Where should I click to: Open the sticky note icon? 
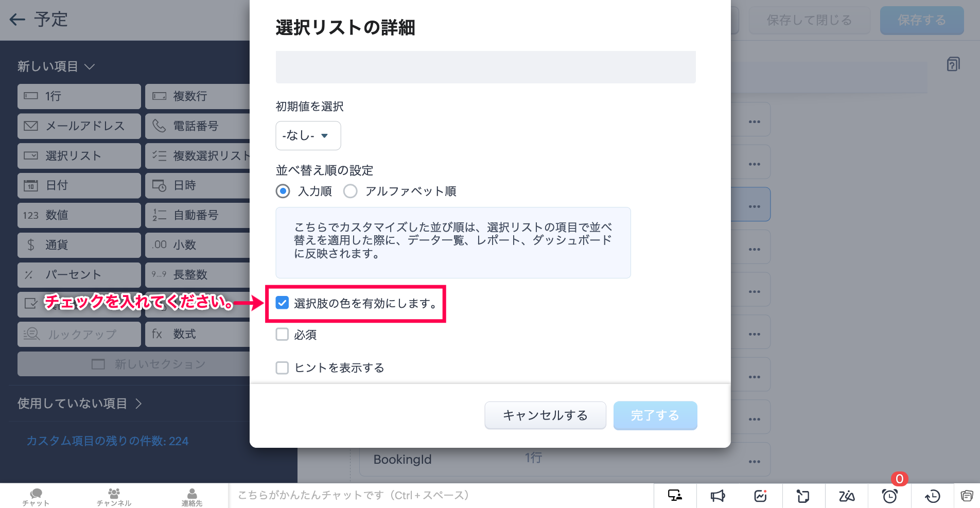(x=803, y=496)
